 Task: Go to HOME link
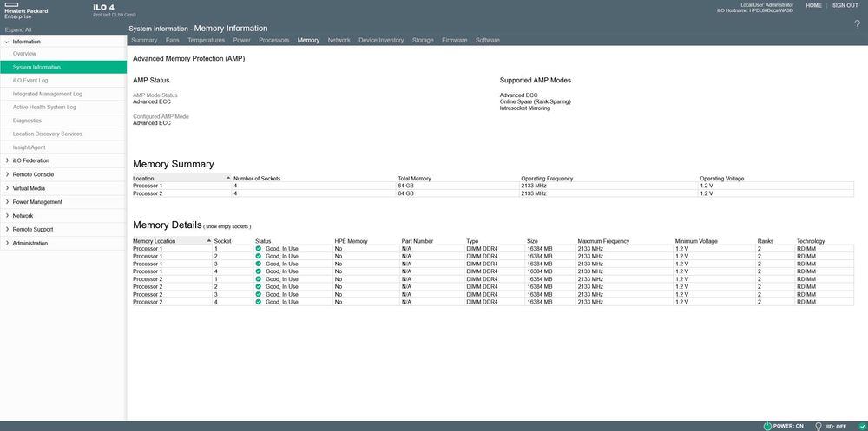click(814, 5)
